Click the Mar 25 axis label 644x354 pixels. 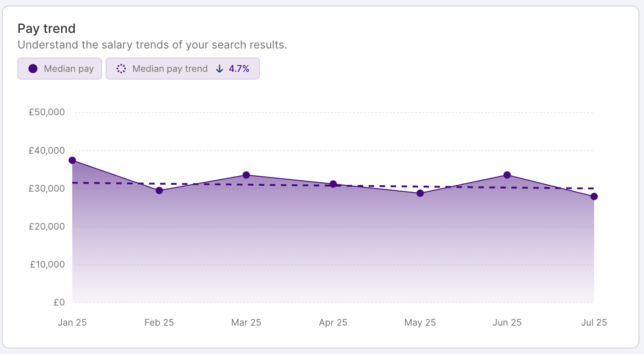(246, 322)
